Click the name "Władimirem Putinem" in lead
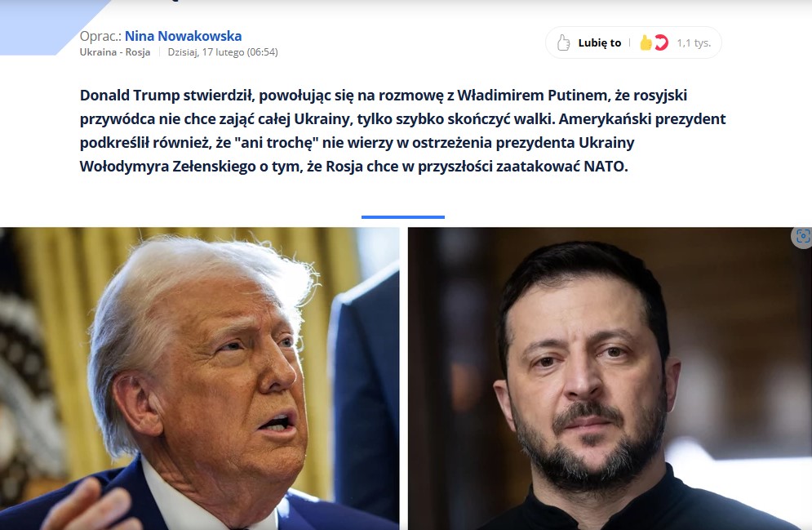 (533, 96)
